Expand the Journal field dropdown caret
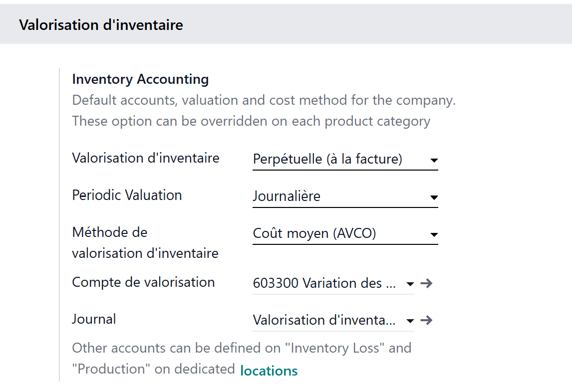This screenshot has width=572, height=392. 410,321
